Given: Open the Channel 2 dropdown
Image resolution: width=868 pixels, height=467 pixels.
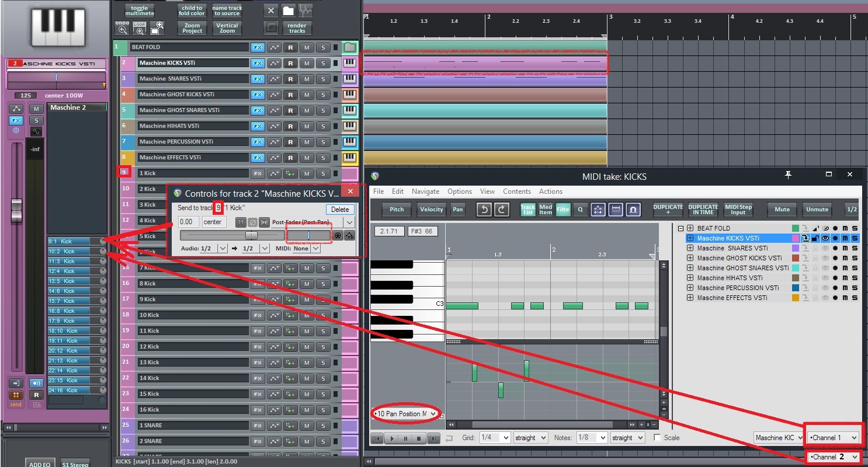Looking at the screenshot, I should (x=834, y=457).
